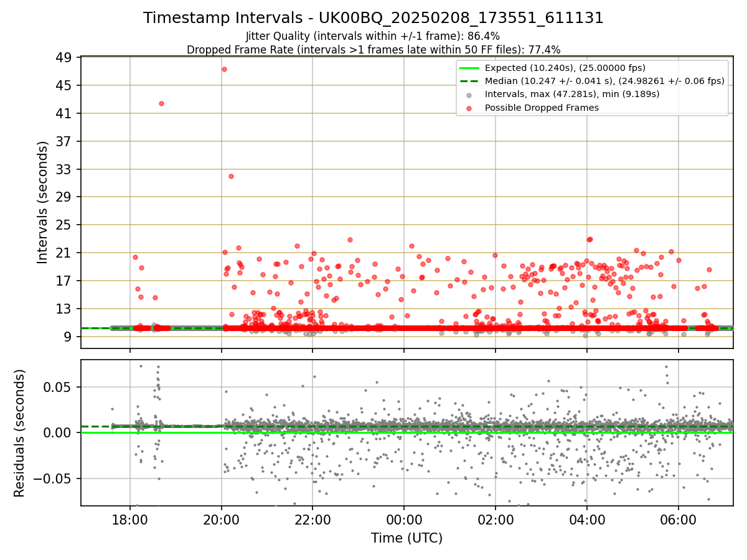
Task: Click the 'Time (UTC)' x-axis label
Action: click(x=407, y=538)
